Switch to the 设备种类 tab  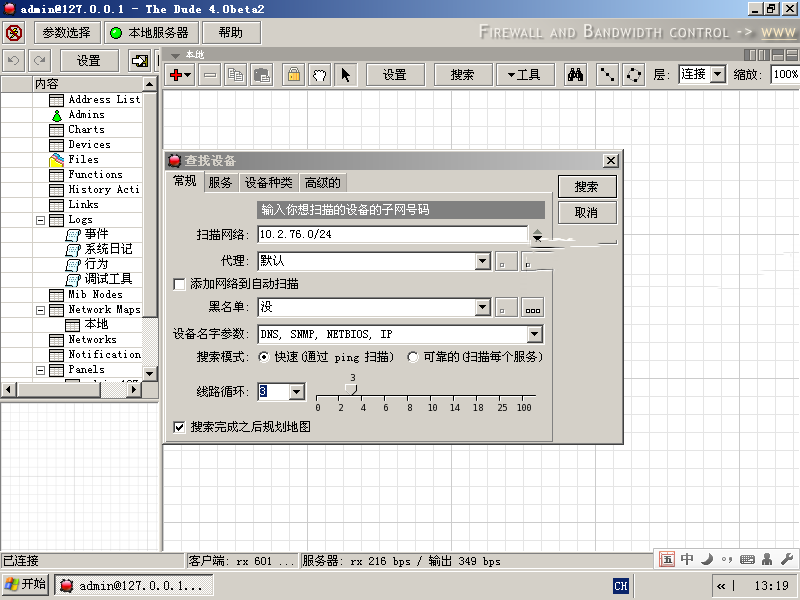(268, 182)
